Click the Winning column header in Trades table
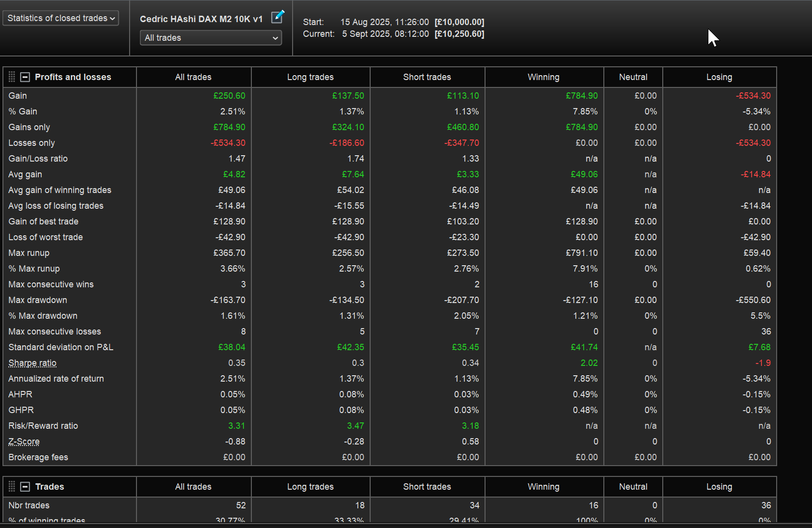The image size is (812, 528). (543, 487)
